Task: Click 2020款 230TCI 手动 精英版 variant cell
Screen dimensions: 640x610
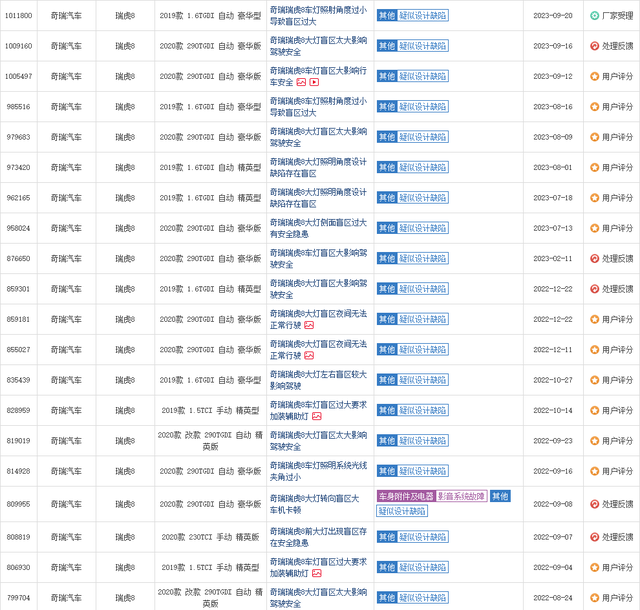Action: click(210, 537)
